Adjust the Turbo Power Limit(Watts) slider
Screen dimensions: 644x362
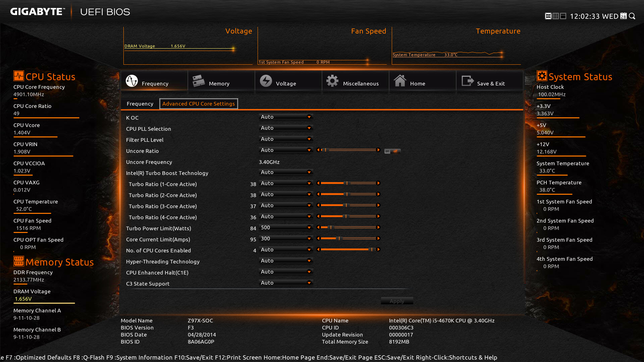tap(348, 227)
